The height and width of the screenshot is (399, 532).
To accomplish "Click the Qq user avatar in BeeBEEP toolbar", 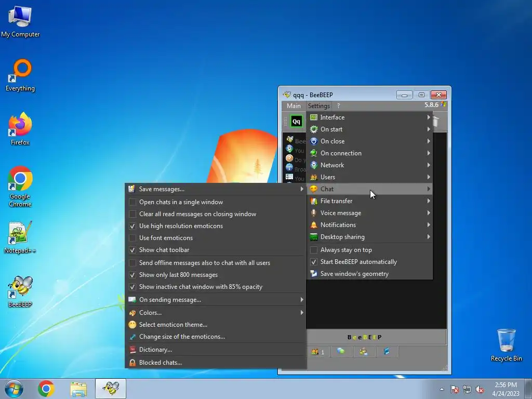I will (x=297, y=122).
